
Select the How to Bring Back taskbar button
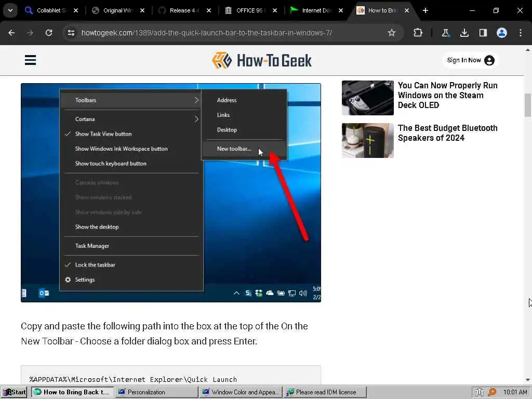(x=72, y=392)
